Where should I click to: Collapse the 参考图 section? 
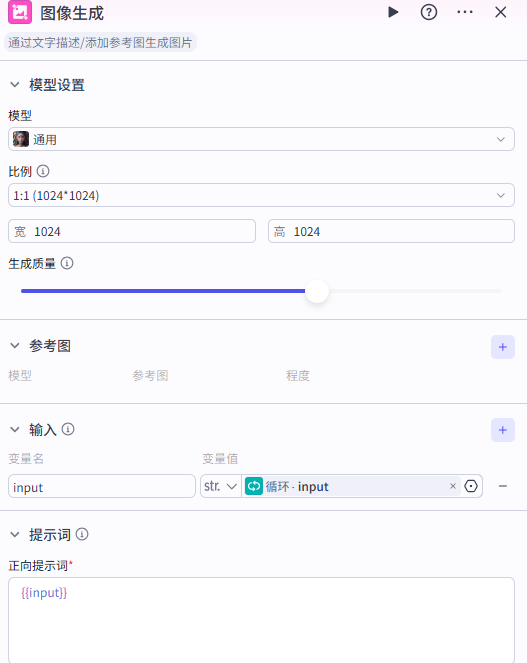click(x=15, y=345)
